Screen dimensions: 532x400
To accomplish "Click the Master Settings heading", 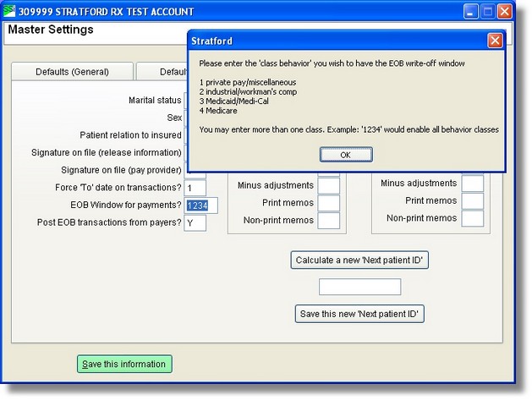I will [51, 30].
